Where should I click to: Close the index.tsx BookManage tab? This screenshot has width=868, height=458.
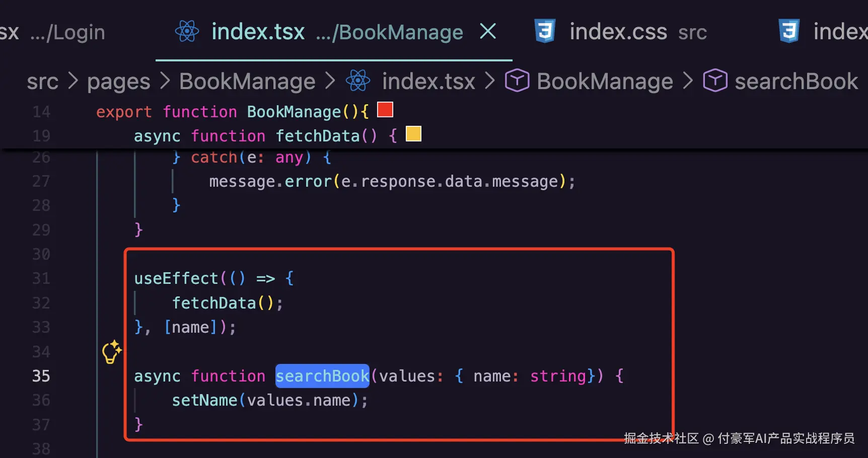[488, 31]
